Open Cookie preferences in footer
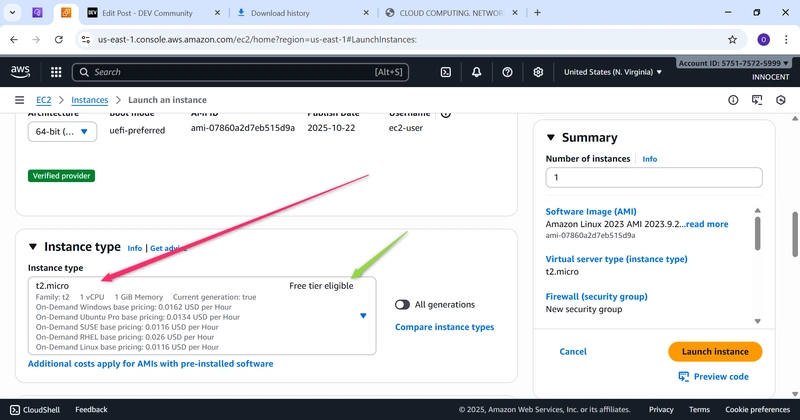The height and width of the screenshot is (420, 800). click(x=758, y=409)
